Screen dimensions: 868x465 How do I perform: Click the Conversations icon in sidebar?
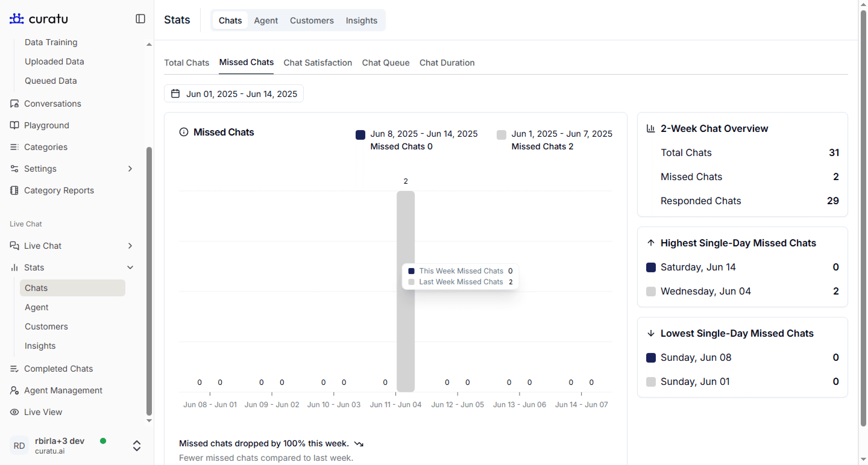click(14, 104)
